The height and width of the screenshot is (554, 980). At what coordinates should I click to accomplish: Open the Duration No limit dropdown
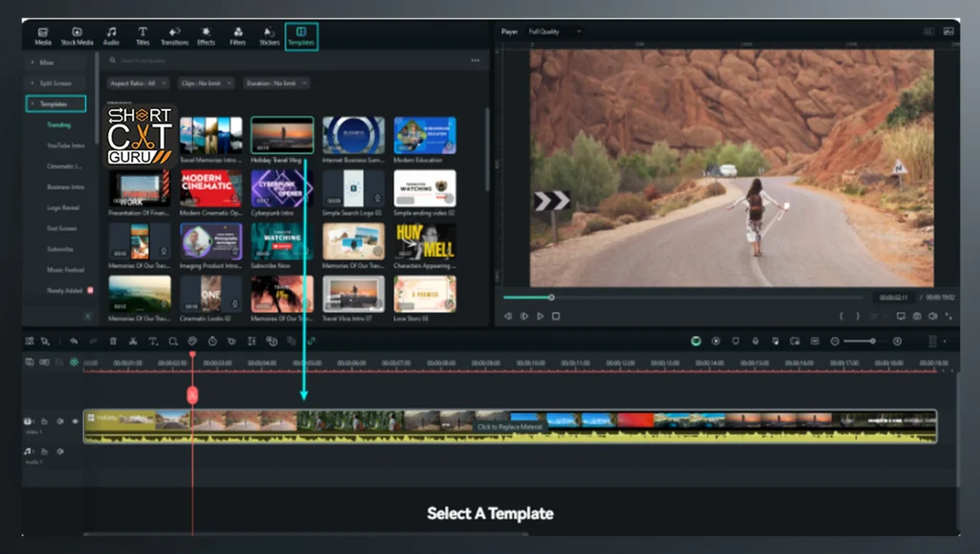[276, 83]
